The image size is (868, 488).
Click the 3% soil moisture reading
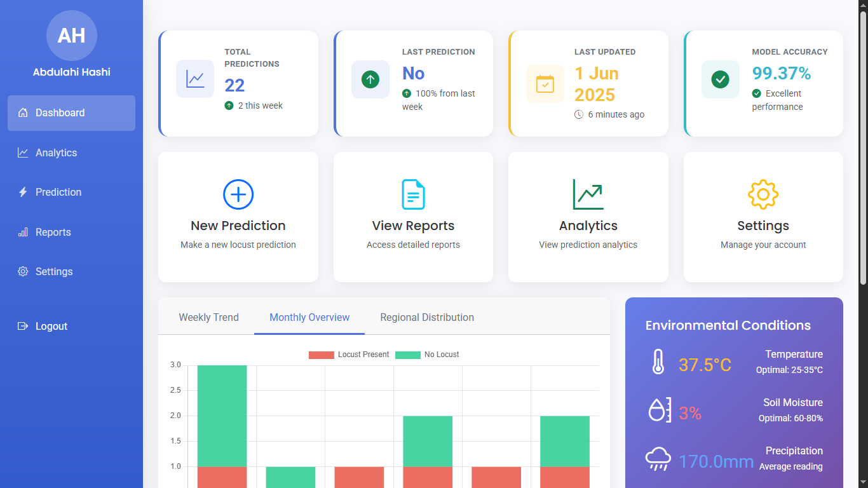(x=690, y=414)
